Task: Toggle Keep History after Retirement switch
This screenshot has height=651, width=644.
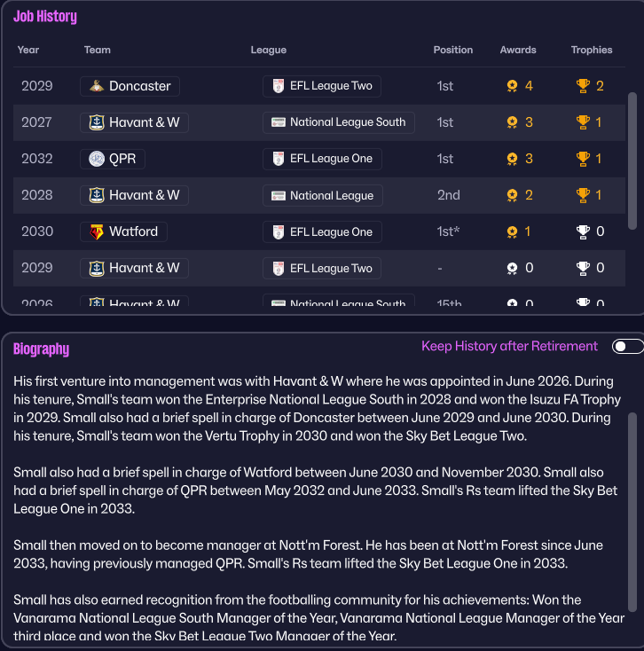Action: tap(627, 347)
